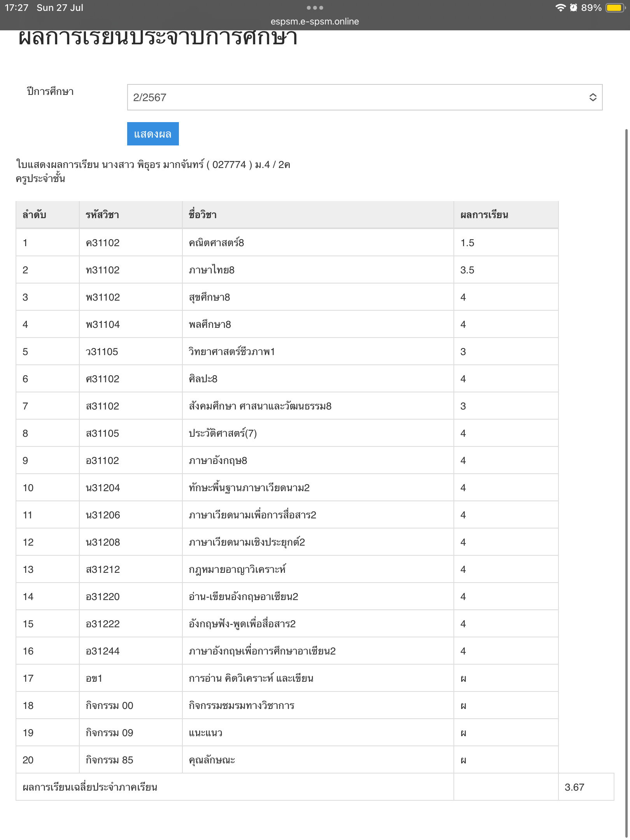Image resolution: width=630 pixels, height=840 pixels.
Task: Select subject แนะแนว
Action: point(205,733)
